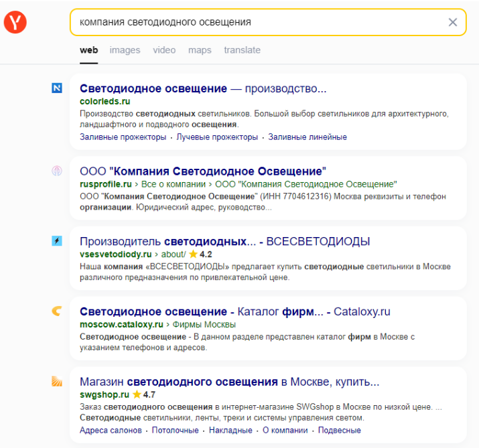The image size is (479, 448).
Task: Open result 'Светодиодное освещение - Каталог фирм...'
Action: point(235,311)
